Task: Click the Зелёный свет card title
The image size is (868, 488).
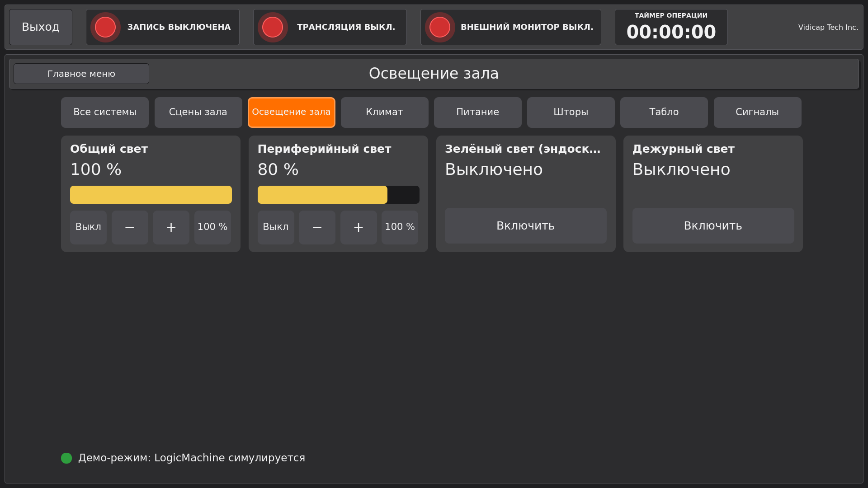Action: pyautogui.click(x=523, y=149)
